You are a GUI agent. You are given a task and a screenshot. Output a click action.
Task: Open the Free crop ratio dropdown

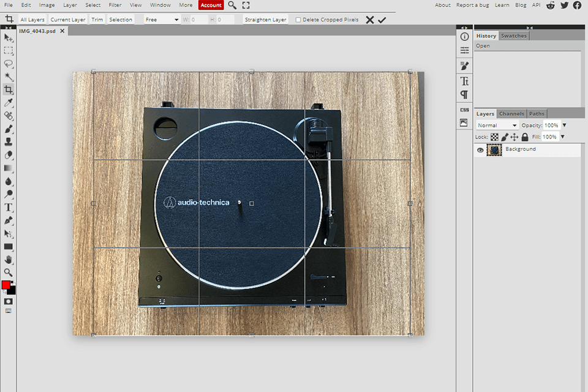(162, 20)
